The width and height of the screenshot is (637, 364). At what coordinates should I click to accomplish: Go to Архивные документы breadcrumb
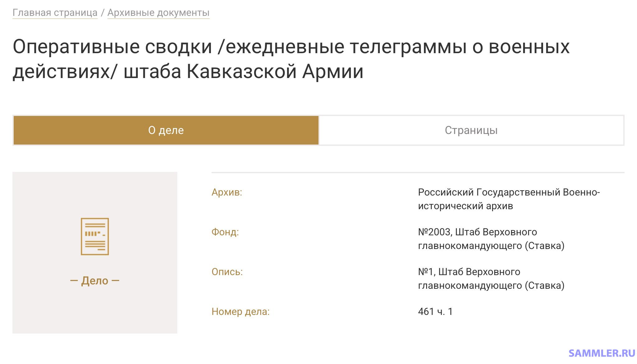[x=158, y=13]
